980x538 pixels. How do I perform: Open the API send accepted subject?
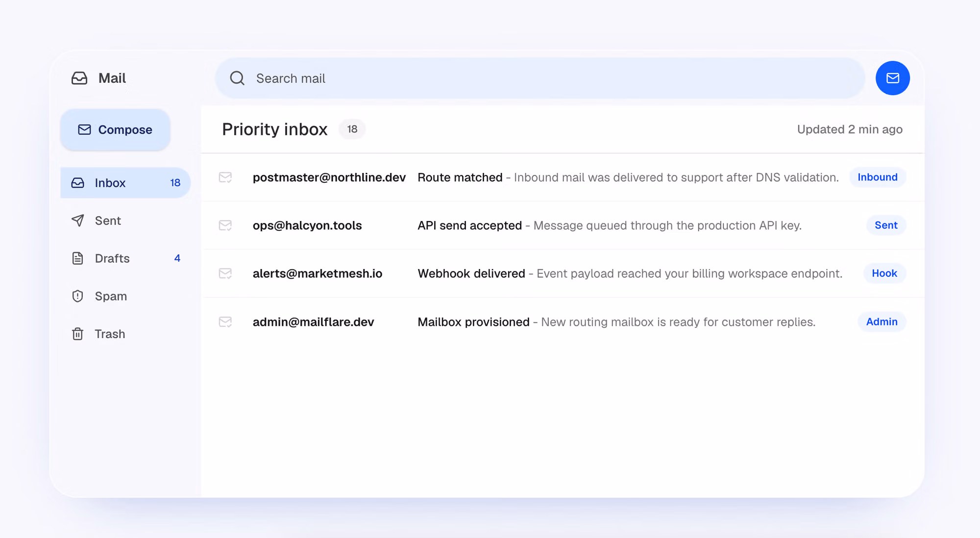(469, 225)
